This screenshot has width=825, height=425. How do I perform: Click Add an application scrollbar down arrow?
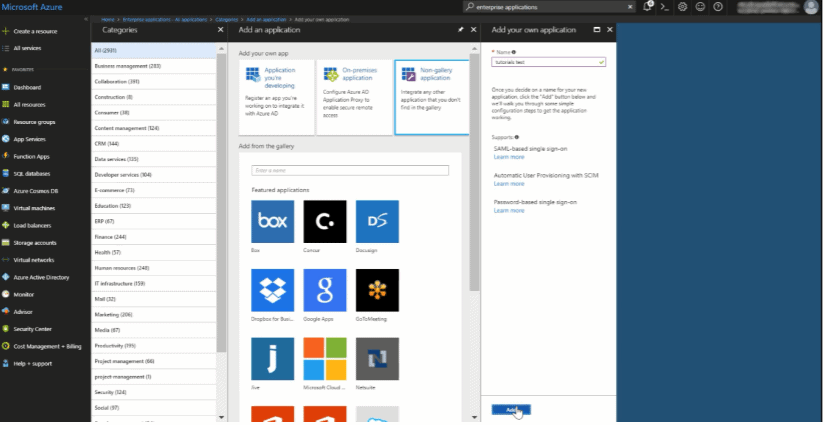click(475, 417)
